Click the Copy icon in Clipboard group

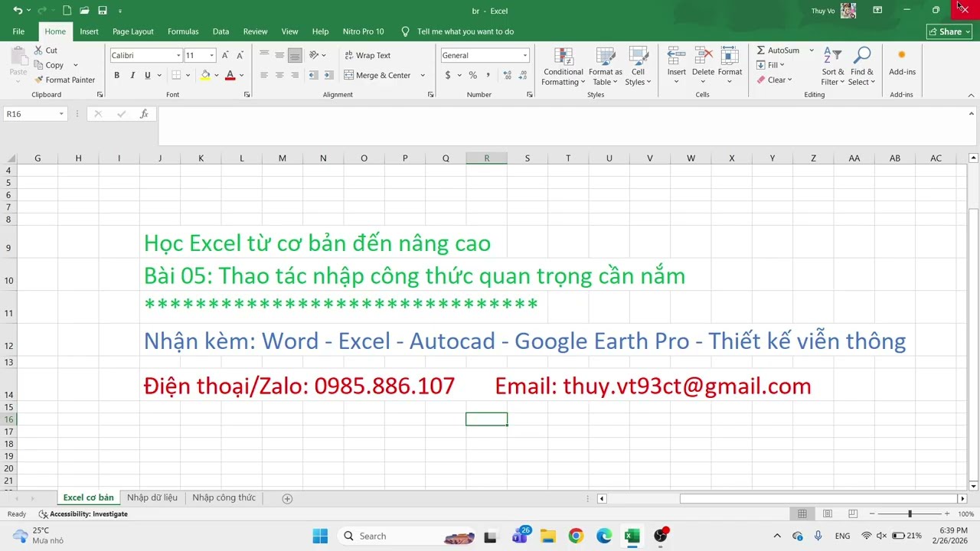(x=38, y=65)
